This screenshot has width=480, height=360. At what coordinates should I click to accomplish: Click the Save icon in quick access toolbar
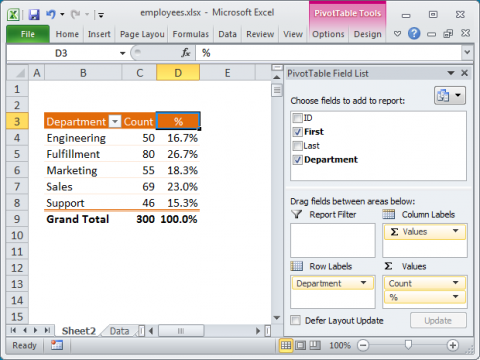[x=34, y=15]
